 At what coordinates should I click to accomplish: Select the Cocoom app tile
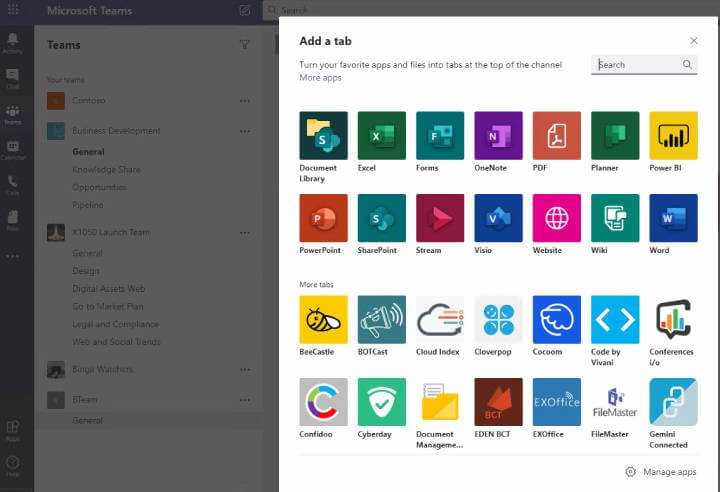[557, 319]
